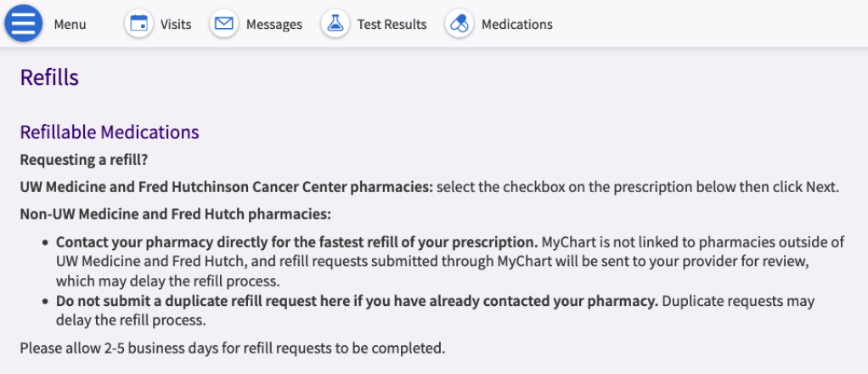Select the Test Results flask icon
Image resolution: width=868 pixels, height=374 pixels.
tap(335, 24)
